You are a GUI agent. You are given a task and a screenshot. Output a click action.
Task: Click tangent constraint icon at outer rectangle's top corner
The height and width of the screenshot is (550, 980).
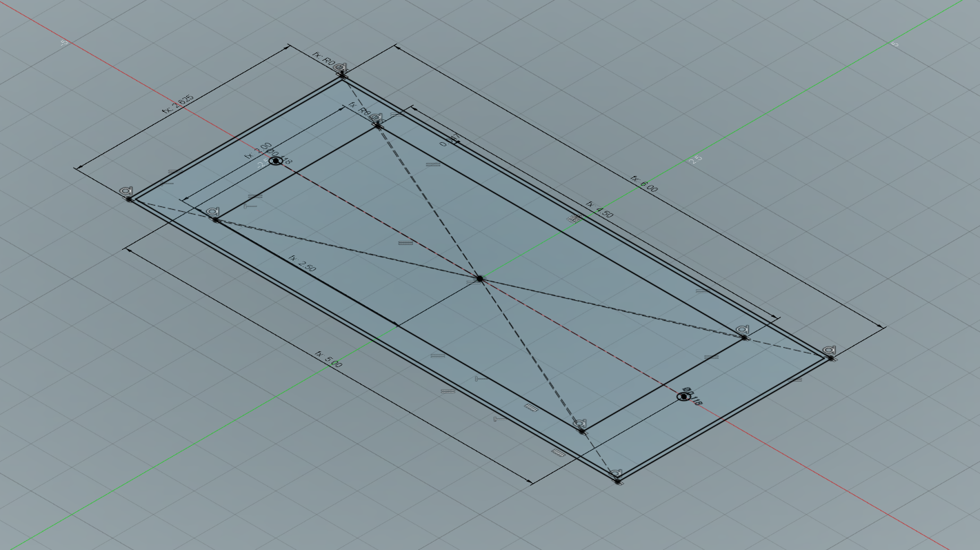(x=340, y=68)
